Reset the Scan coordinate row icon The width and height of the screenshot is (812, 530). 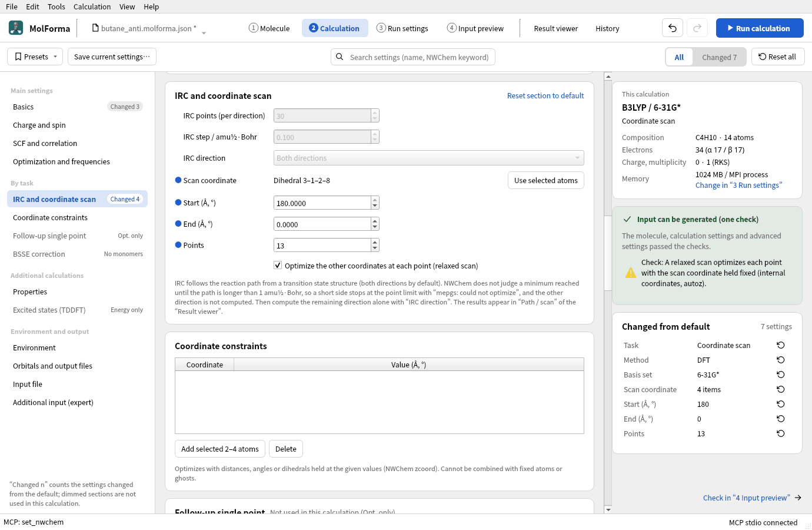coord(781,389)
